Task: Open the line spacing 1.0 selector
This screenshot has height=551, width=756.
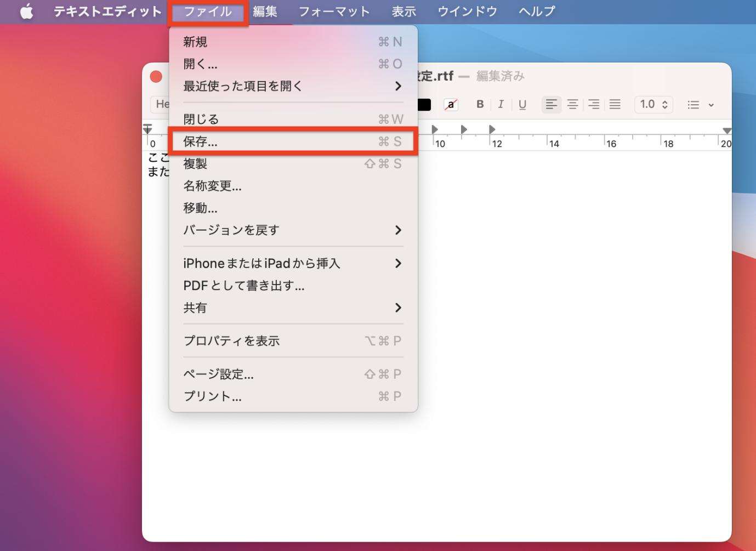Action: point(653,104)
